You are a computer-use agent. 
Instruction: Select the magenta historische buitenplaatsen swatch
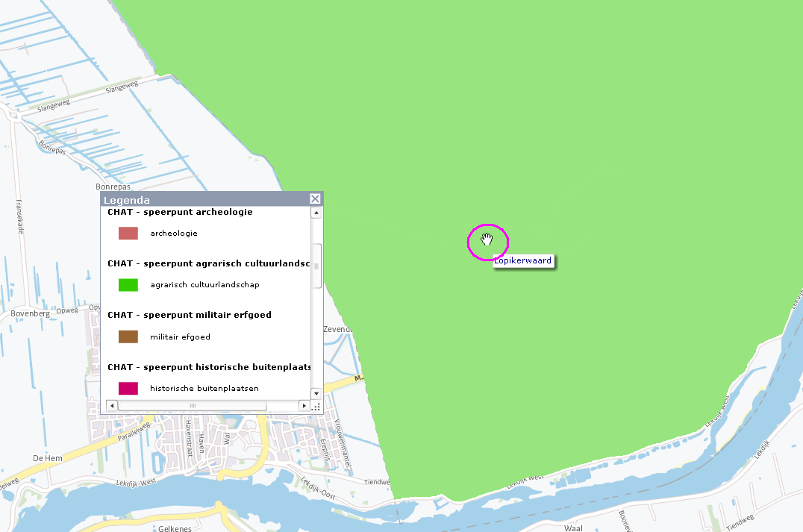coord(128,388)
